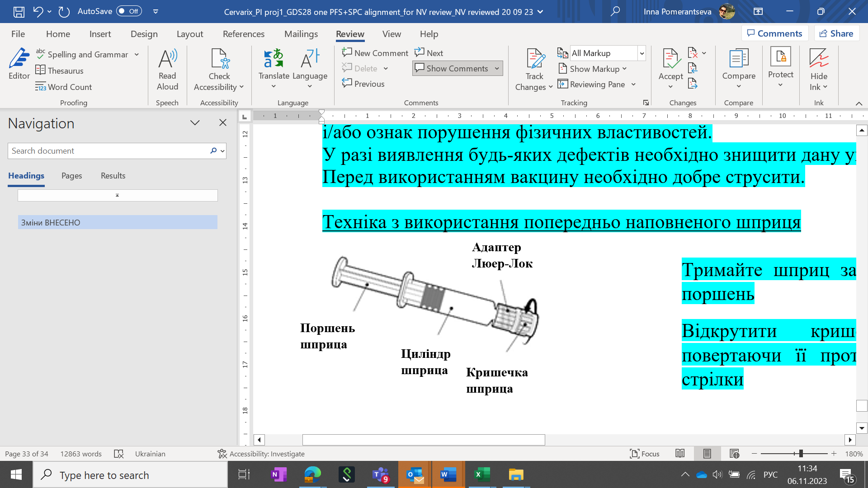Switch to Focus mode in status bar
This screenshot has height=488, width=868.
click(645, 454)
